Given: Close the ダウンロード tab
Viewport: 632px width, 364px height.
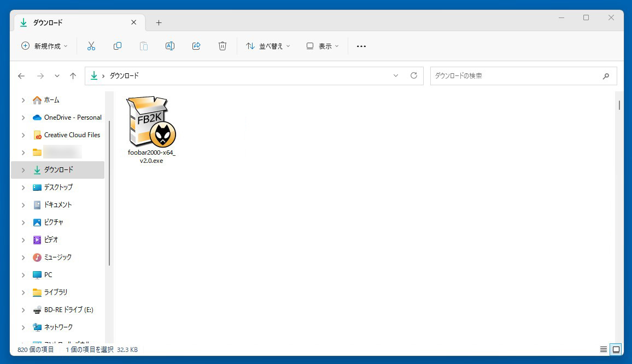Looking at the screenshot, I should [134, 22].
